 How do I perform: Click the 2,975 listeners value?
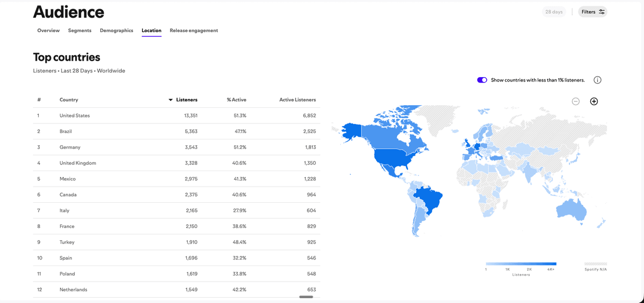191,179
